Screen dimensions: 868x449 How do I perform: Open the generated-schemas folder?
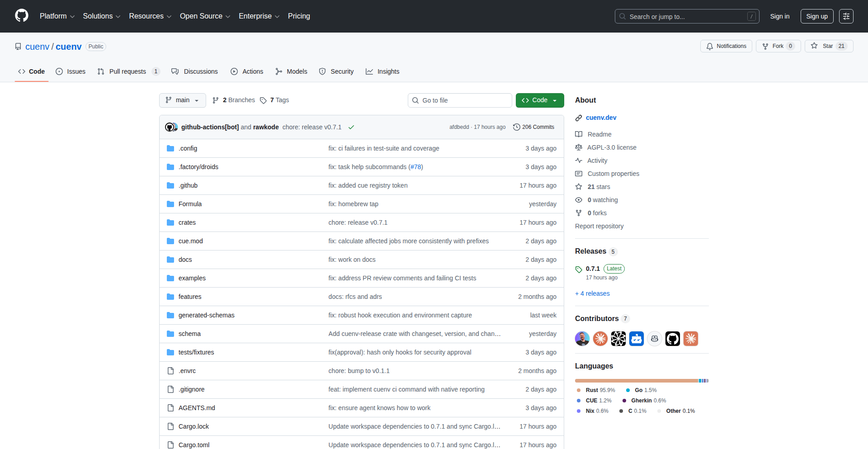[207, 315]
